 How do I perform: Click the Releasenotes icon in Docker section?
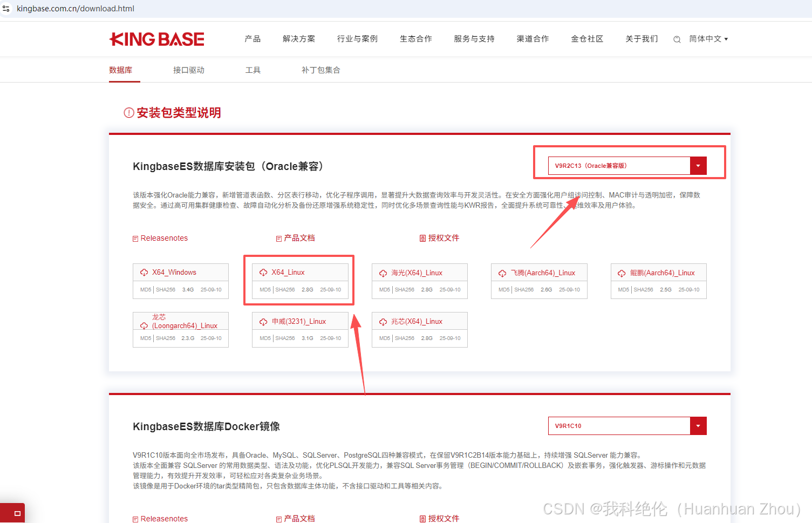pos(135,519)
